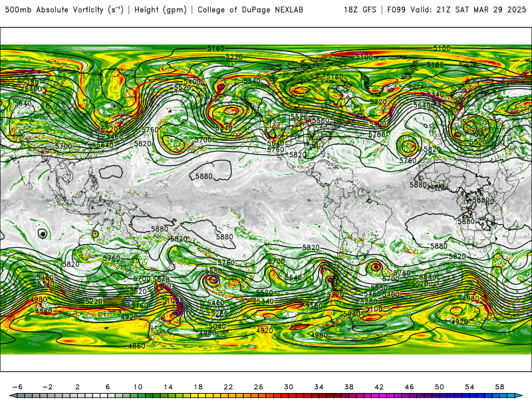The image size is (532, 399).
Task: Click the right cyan arrow end of color bar
Action: 519,396
